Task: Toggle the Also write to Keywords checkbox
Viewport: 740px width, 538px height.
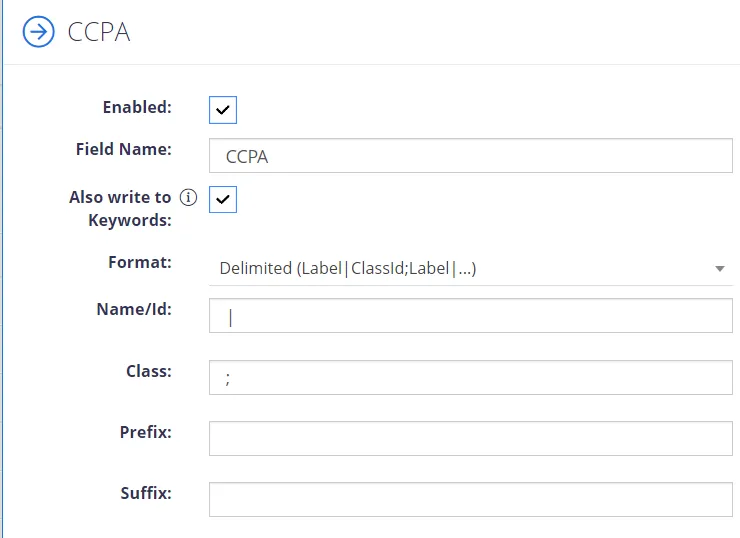Action: pos(223,200)
